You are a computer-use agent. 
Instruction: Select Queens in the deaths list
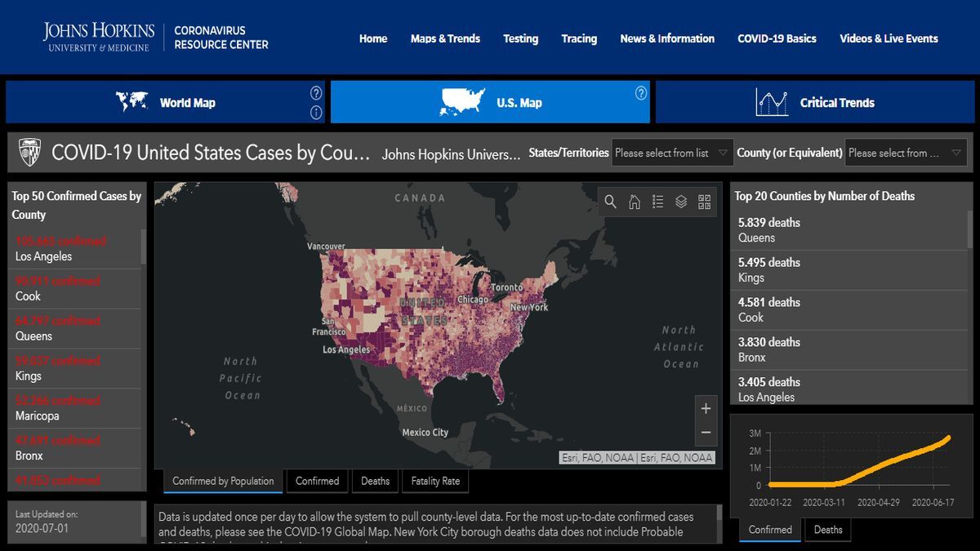tap(849, 230)
